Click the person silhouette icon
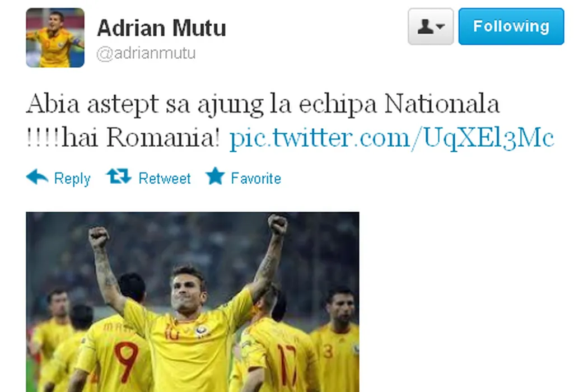Image resolution: width=588 pixels, height=392 pixels. click(x=425, y=27)
